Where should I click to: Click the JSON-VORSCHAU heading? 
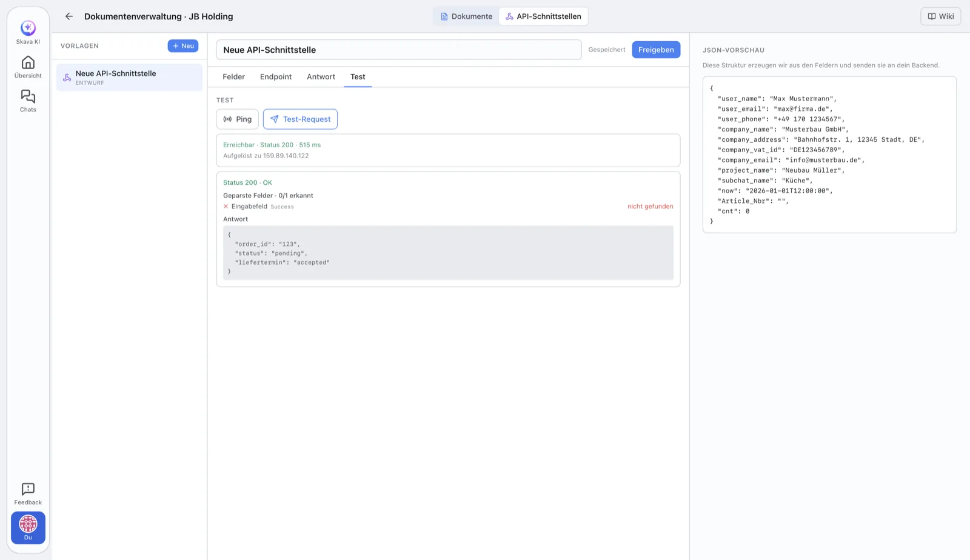(x=734, y=50)
